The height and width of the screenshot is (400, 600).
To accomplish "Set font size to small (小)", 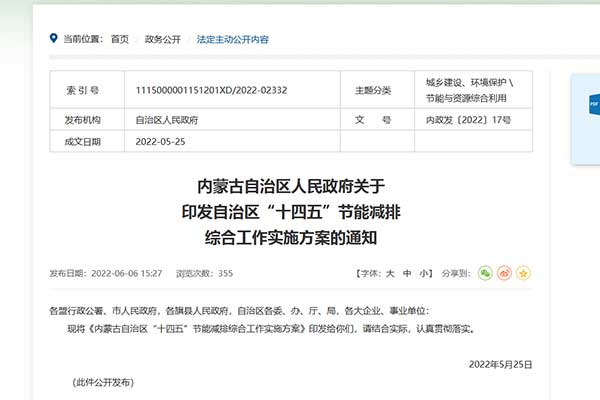I will [x=424, y=273].
